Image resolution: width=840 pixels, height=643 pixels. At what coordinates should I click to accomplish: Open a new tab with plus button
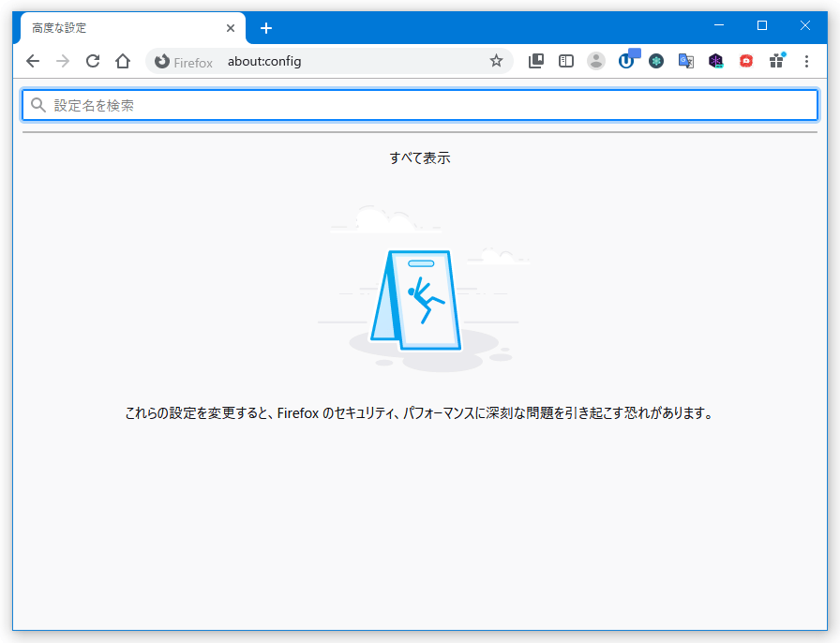coord(266,28)
